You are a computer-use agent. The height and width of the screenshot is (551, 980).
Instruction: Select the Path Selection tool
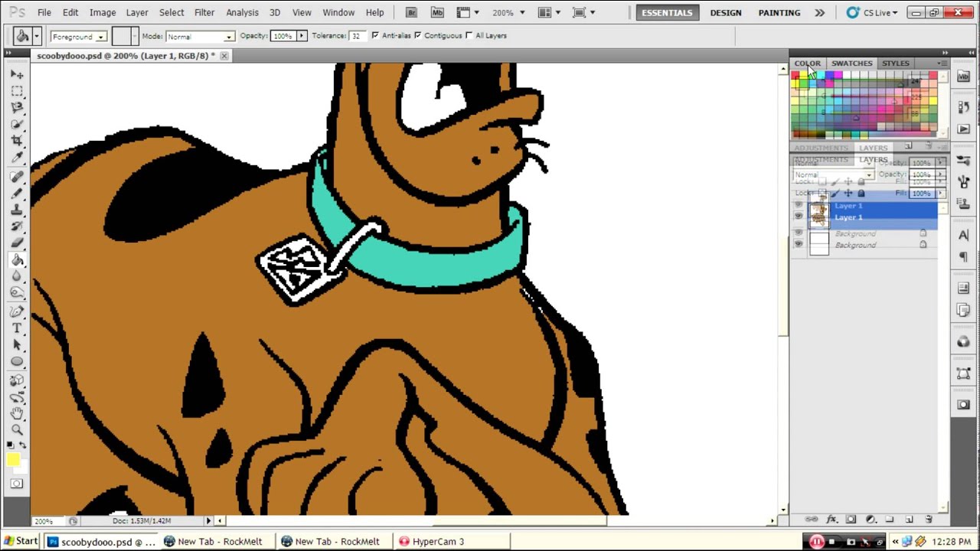click(x=17, y=346)
